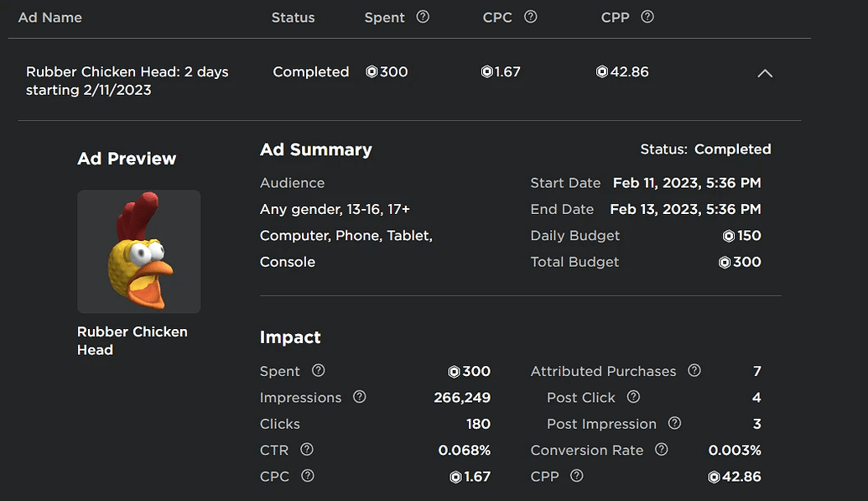Click Rubber Chicken Head caption under preview

point(133,341)
